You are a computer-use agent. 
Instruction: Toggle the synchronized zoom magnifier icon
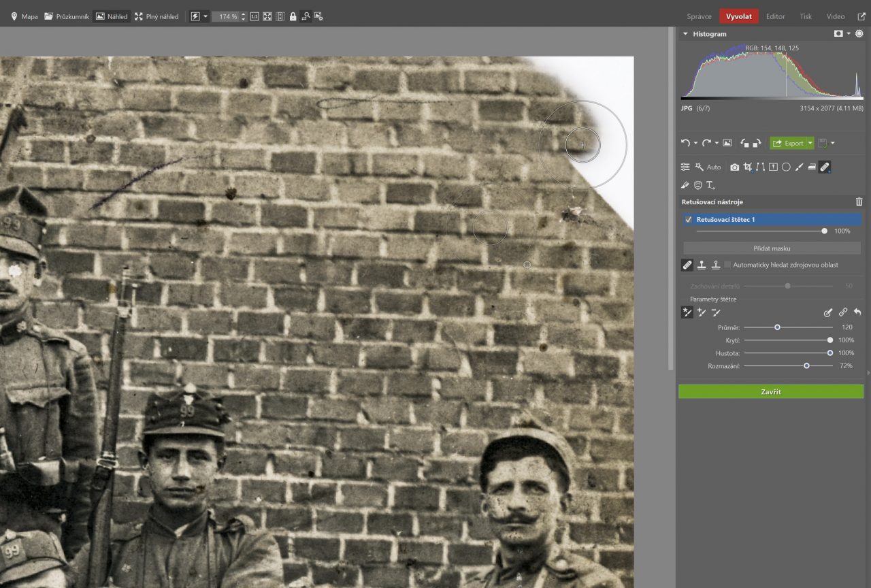pyautogui.click(x=306, y=16)
